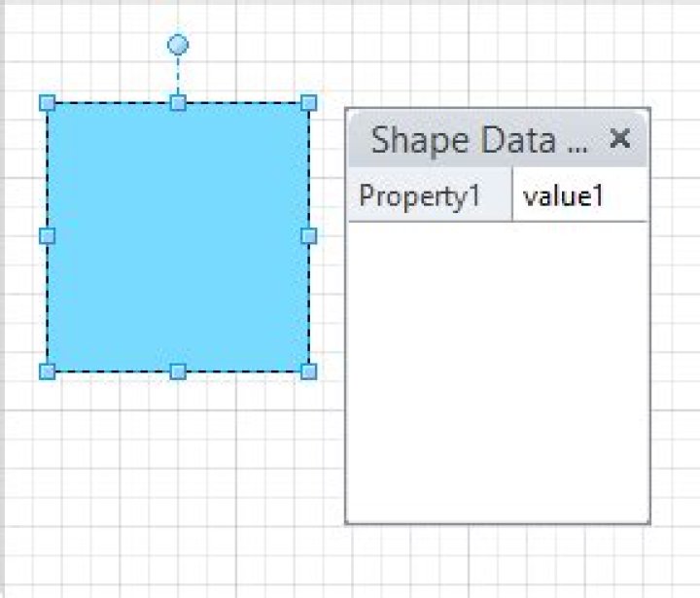Click the top-left resize handle of the rectangle
Screen dimensions: 700x598
[48, 103]
